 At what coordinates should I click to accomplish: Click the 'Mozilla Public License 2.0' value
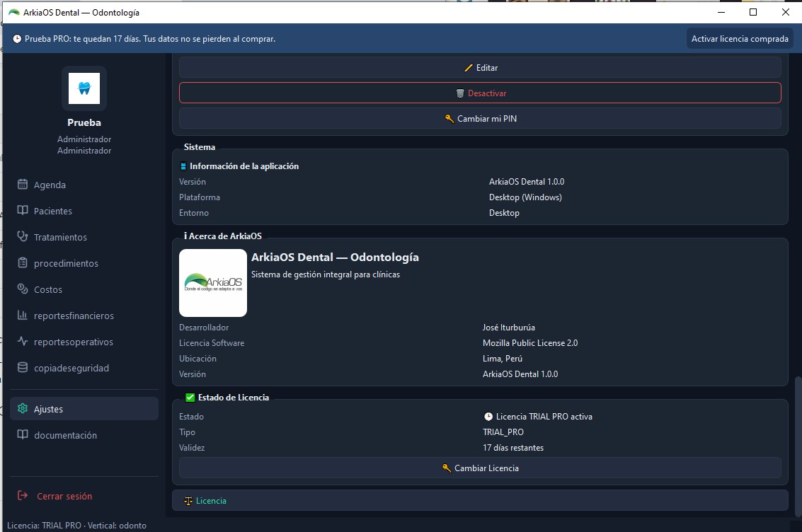click(530, 343)
